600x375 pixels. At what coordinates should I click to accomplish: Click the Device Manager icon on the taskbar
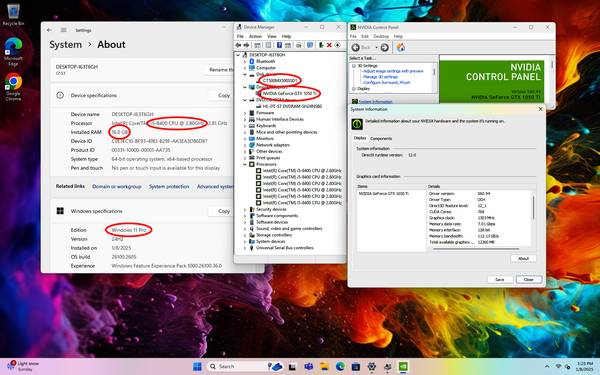tap(388, 367)
